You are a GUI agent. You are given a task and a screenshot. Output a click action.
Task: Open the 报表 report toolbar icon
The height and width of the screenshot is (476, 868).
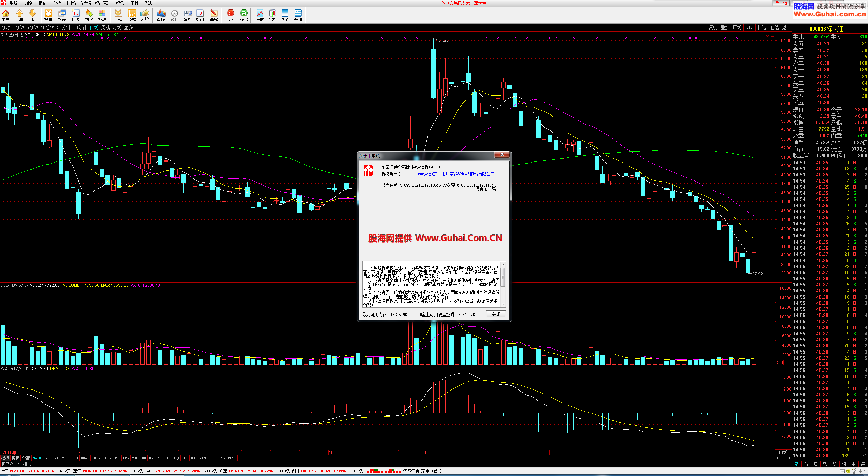[x=62, y=16]
